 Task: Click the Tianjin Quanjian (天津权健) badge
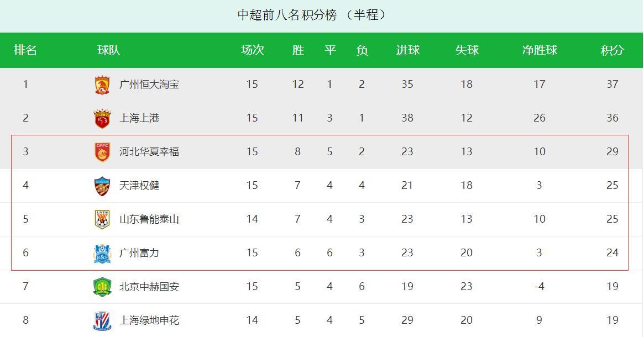[x=102, y=186]
